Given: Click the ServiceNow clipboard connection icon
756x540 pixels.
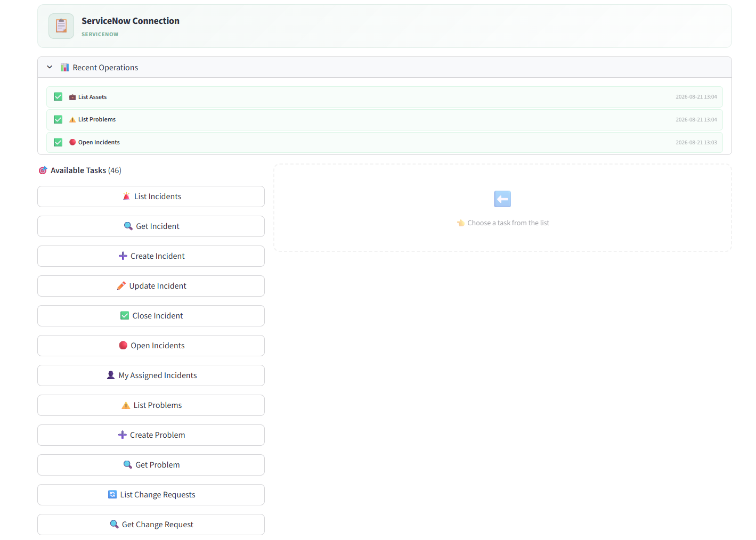Looking at the screenshot, I should pos(61,26).
